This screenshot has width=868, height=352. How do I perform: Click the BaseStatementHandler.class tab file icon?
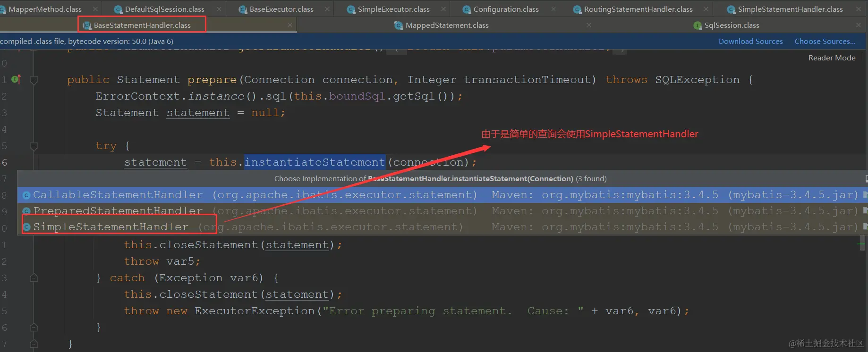pos(87,25)
